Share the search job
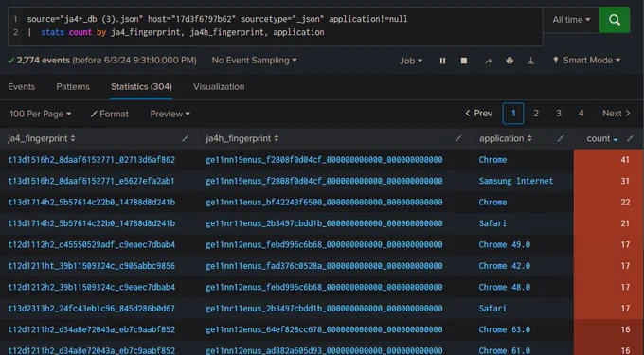The height and width of the screenshot is (355, 644). [488, 61]
